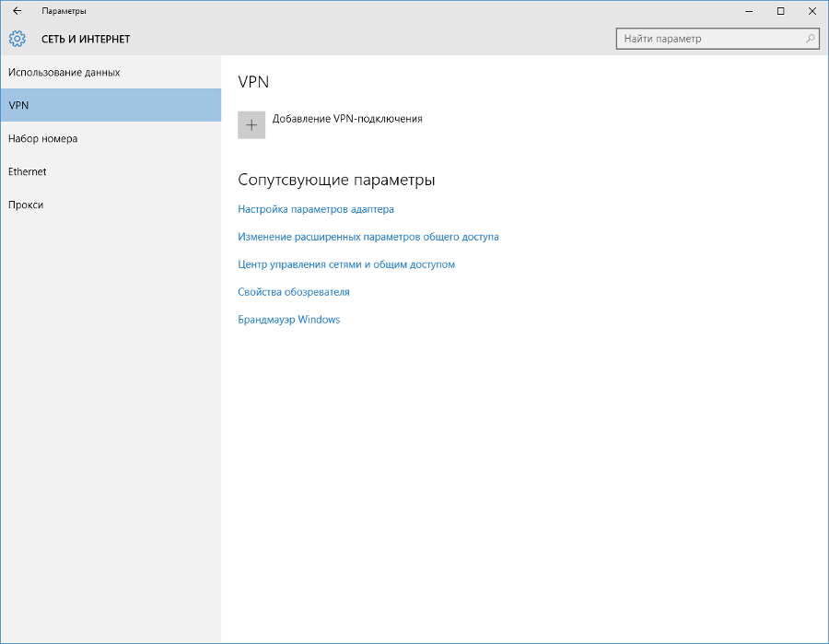Open the Набор номера section
This screenshot has height=644, width=829.
tap(111, 138)
